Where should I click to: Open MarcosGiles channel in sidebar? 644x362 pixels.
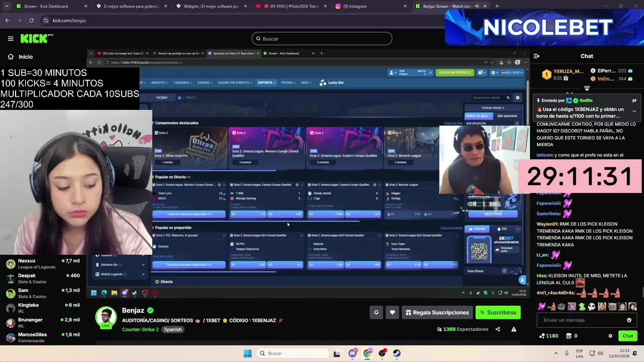[x=42, y=337]
